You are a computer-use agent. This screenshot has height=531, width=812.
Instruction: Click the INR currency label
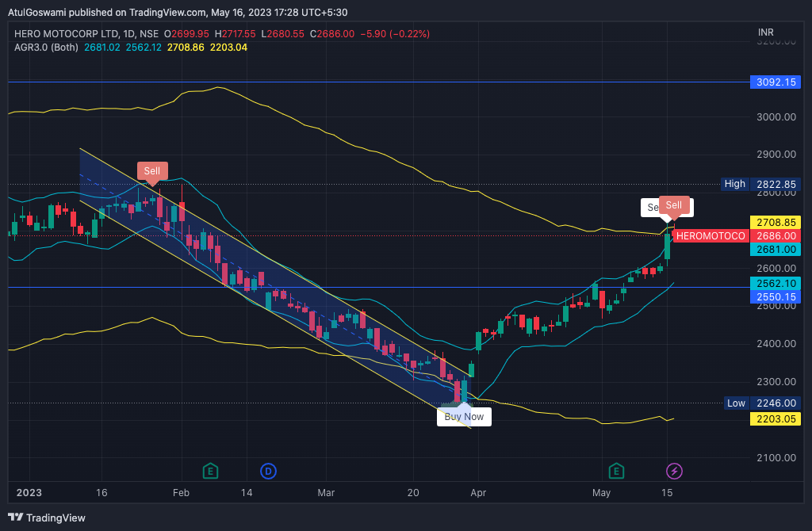point(766,32)
